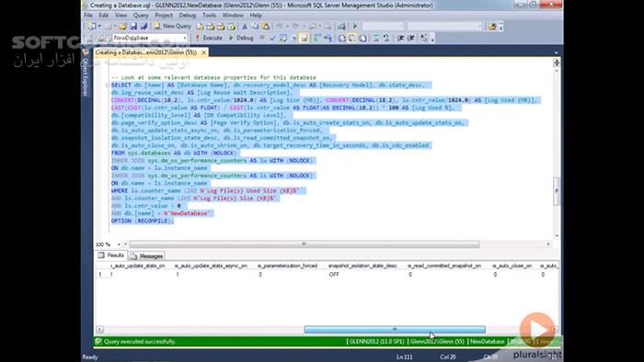Click the Change Connection icon
This screenshot has height=362, width=644.
click(102, 38)
